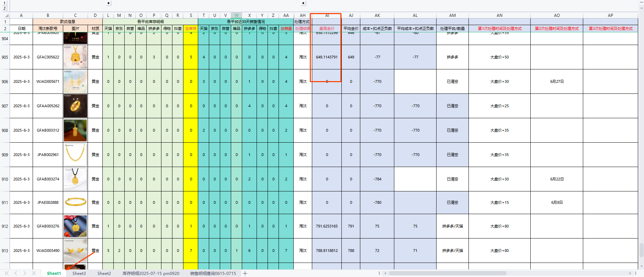Click outline level 1 button

pyautogui.click(x=4, y=3)
